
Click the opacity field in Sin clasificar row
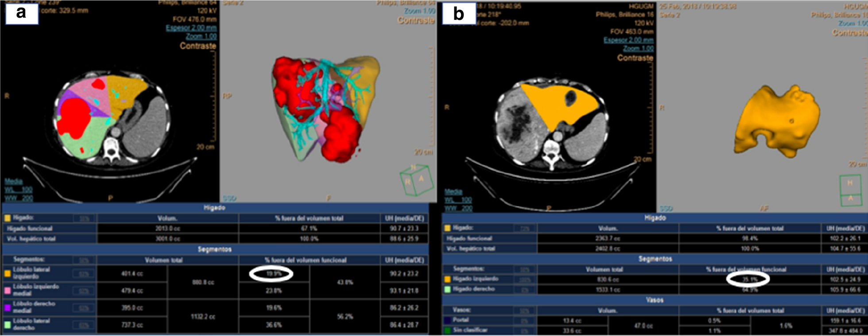tap(524, 330)
